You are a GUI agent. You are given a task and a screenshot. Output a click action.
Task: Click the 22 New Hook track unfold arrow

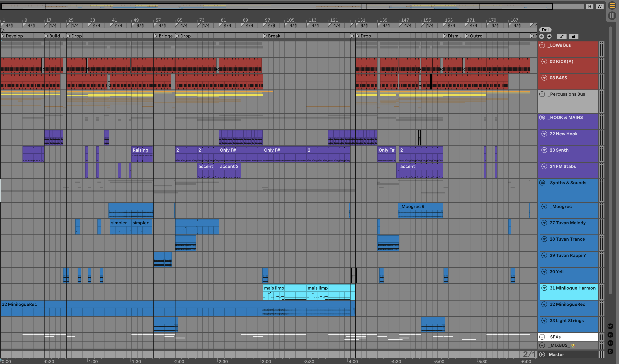point(544,134)
